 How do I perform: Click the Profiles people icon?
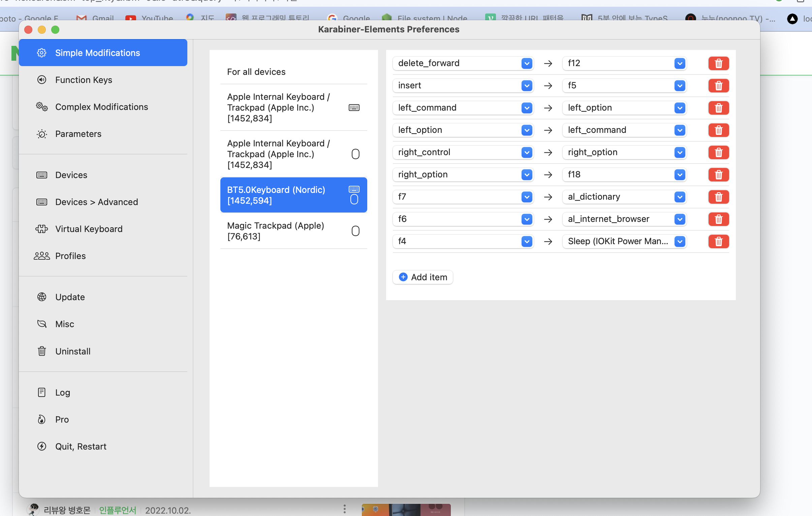[41, 256]
